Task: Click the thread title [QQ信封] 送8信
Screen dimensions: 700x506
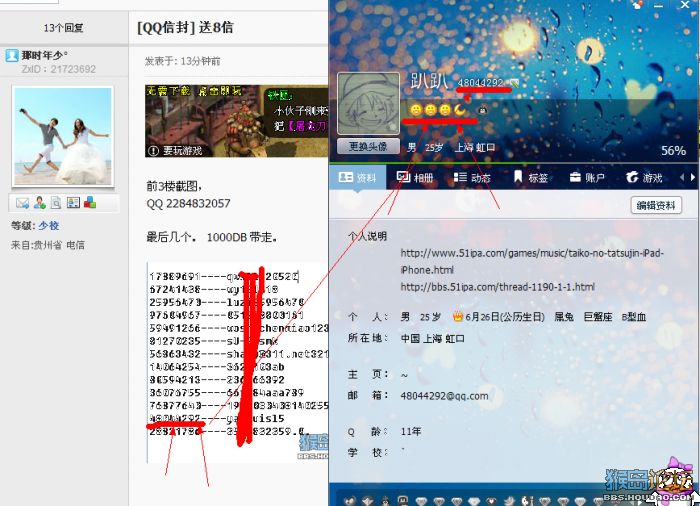Action: click(x=185, y=27)
